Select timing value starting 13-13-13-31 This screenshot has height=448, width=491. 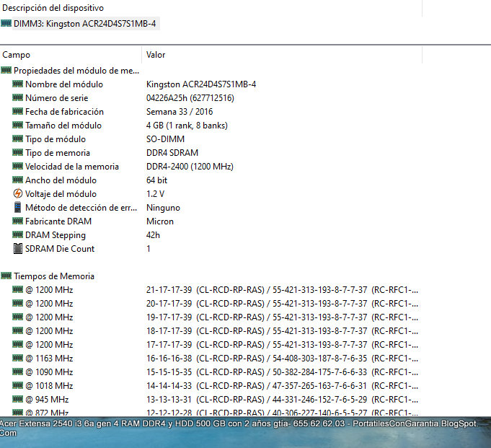(x=282, y=400)
